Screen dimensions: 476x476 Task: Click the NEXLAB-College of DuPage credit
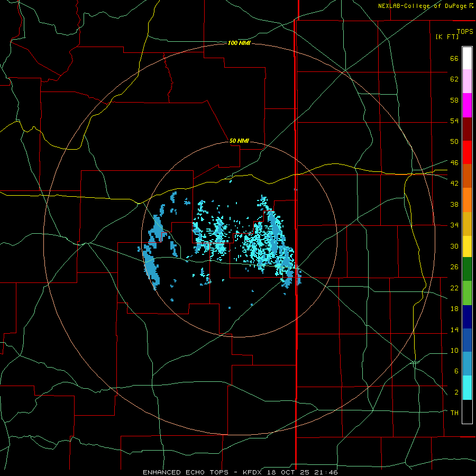coord(422,6)
